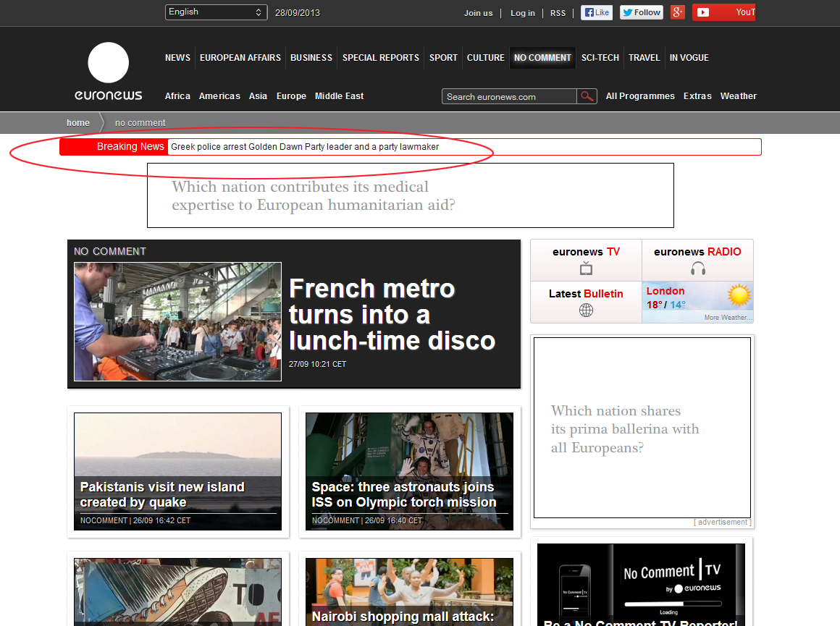Click the Twitter Follow button

[x=641, y=12]
